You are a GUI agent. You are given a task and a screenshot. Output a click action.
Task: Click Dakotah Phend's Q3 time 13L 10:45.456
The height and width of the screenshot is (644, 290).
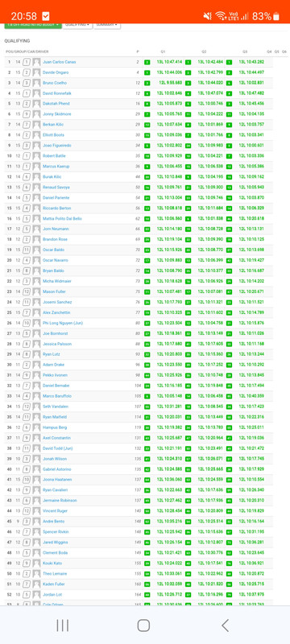pyautogui.click(x=251, y=104)
